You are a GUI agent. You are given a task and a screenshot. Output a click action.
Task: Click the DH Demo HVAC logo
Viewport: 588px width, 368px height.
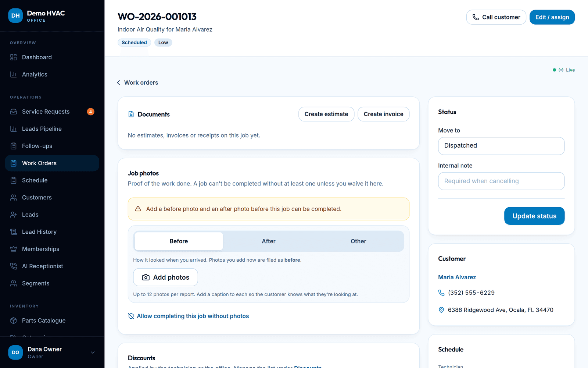(15, 15)
